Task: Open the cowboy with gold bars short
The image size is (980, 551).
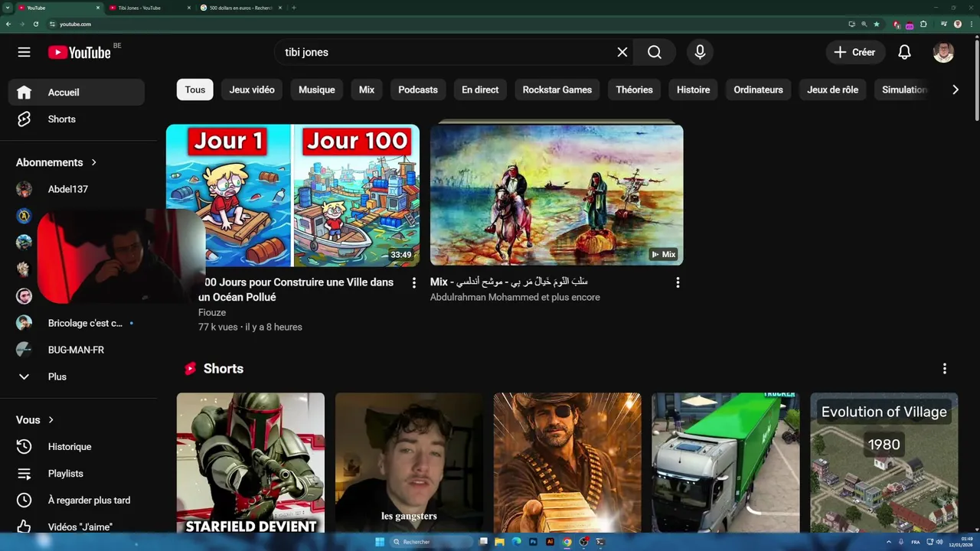Action: pos(567,463)
